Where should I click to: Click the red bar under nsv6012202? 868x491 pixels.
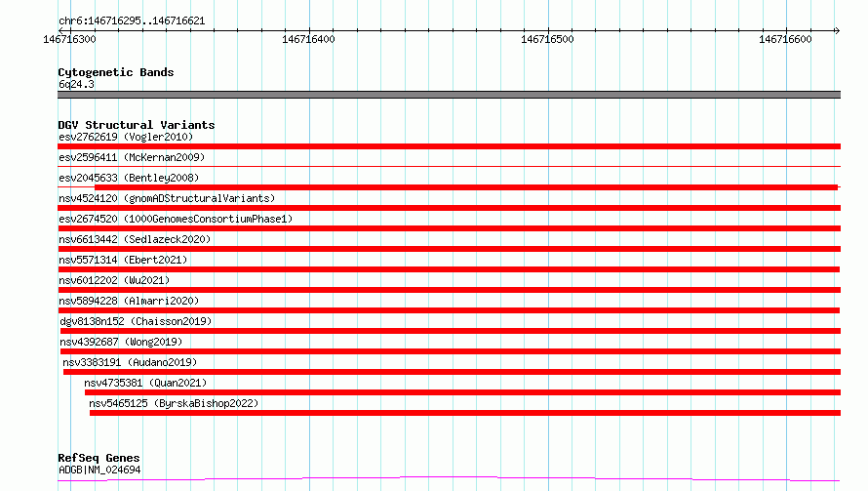click(449, 290)
